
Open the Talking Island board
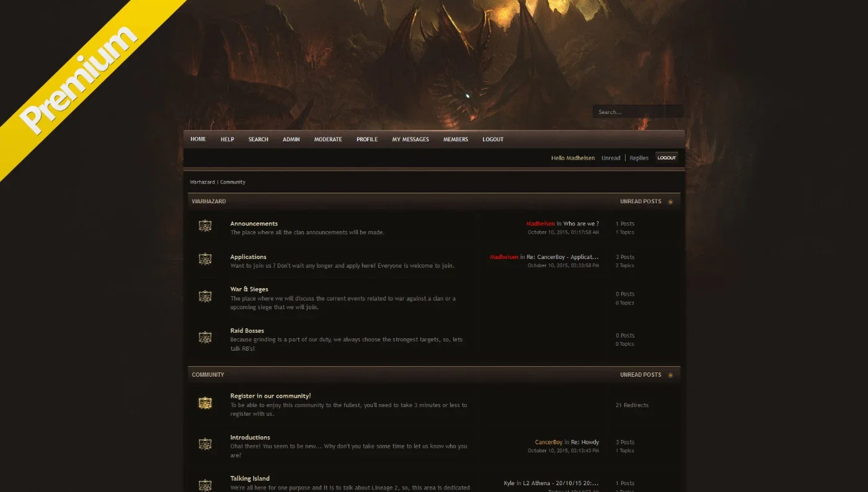coord(250,478)
